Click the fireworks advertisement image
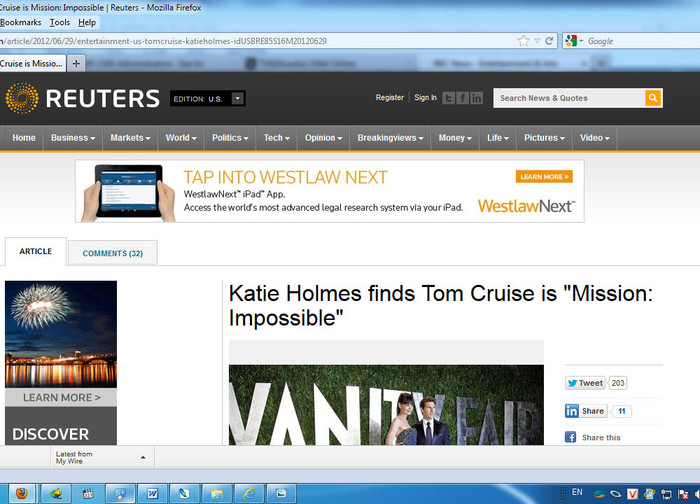The width and height of the screenshot is (700, 504). tap(61, 334)
